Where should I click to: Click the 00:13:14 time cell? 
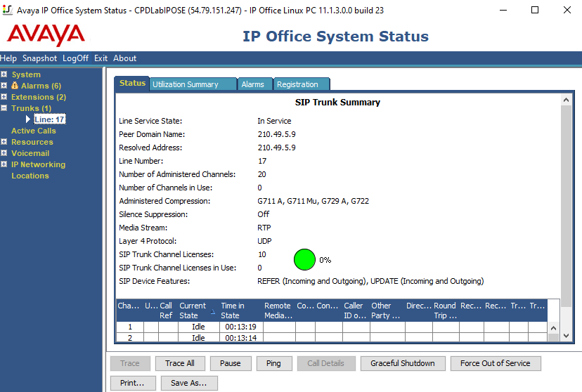241,337
